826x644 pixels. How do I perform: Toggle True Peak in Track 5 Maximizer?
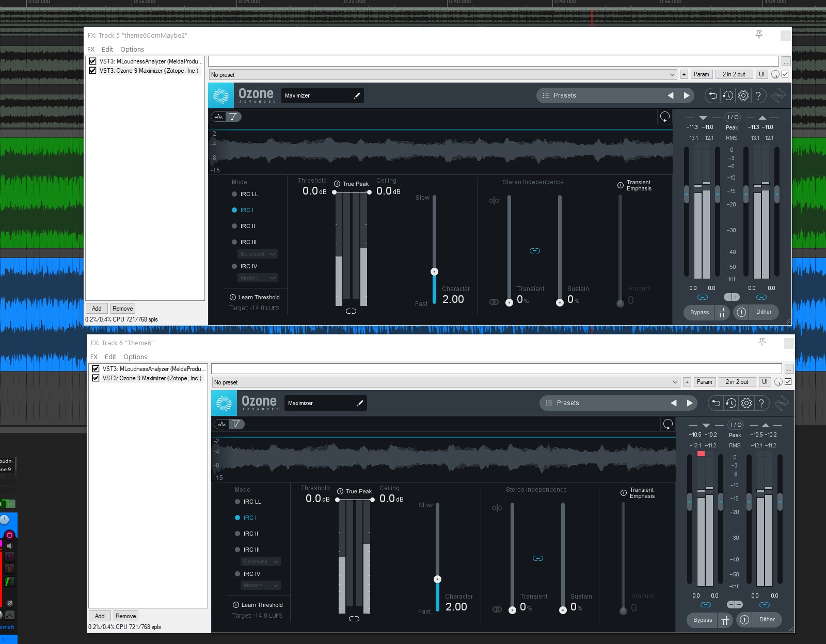pos(352,184)
